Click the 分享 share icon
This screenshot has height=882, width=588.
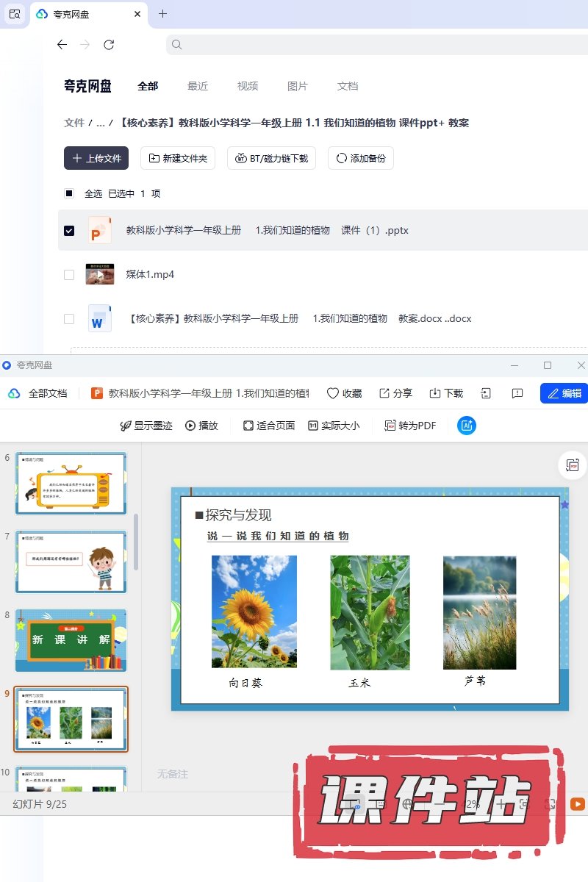point(384,393)
